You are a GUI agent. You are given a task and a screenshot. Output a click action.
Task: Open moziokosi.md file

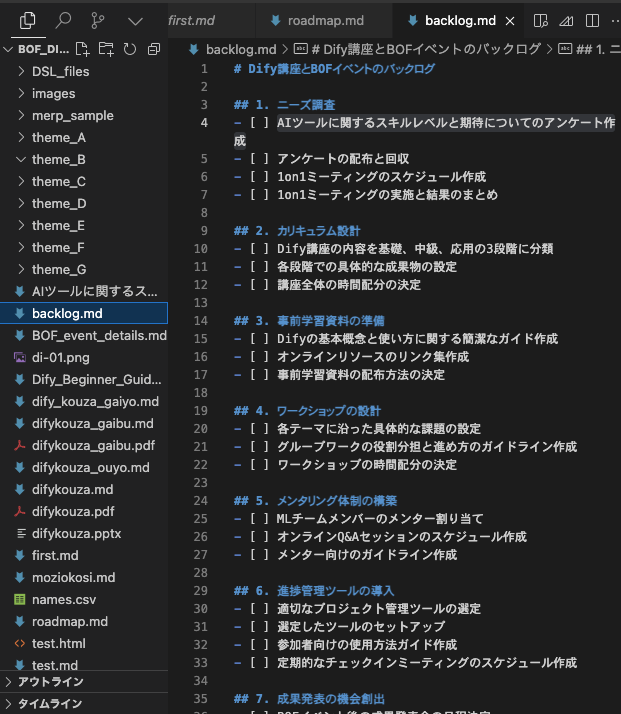tap(84, 577)
